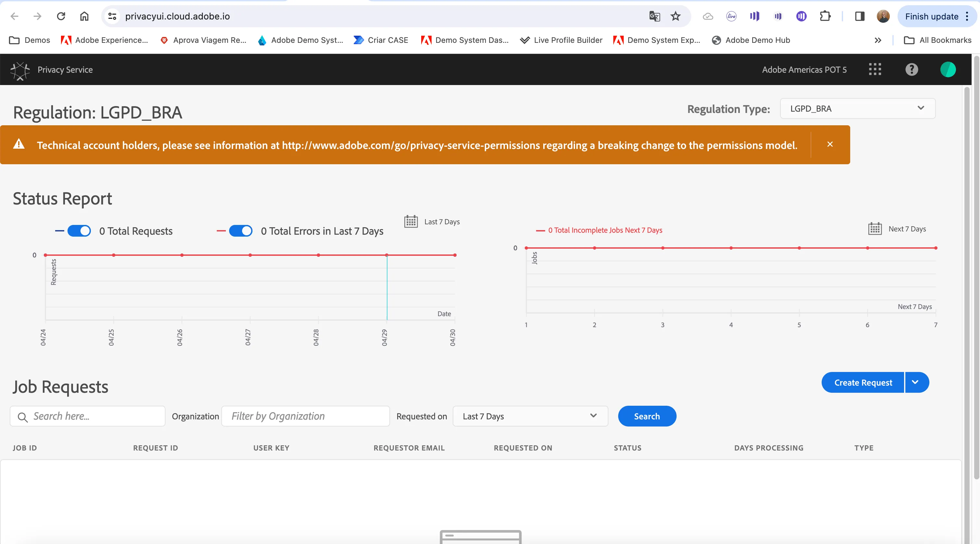Image resolution: width=980 pixels, height=544 pixels.
Task: Click USER KEY column header
Action: (x=271, y=448)
